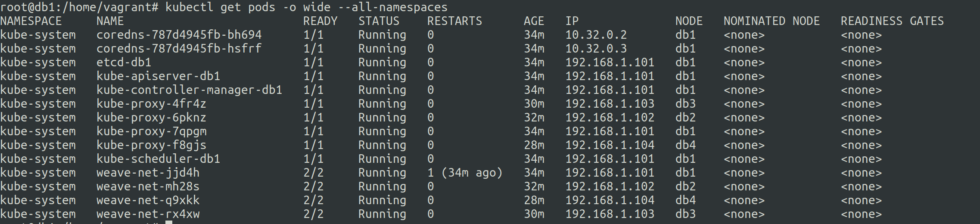Click the kubectl get pods command text
This screenshot has height=224, width=980.
tap(306, 7)
